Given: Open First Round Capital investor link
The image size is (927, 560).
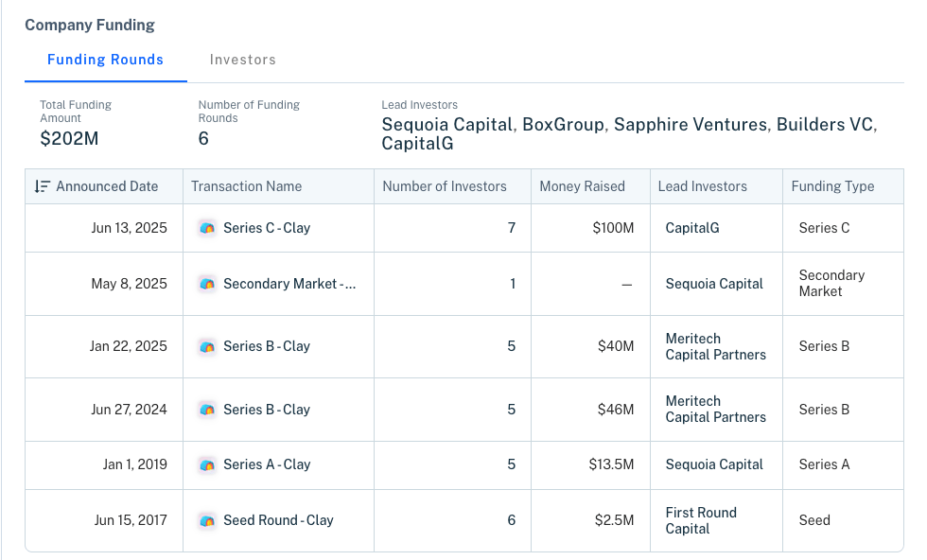Looking at the screenshot, I should point(701,520).
